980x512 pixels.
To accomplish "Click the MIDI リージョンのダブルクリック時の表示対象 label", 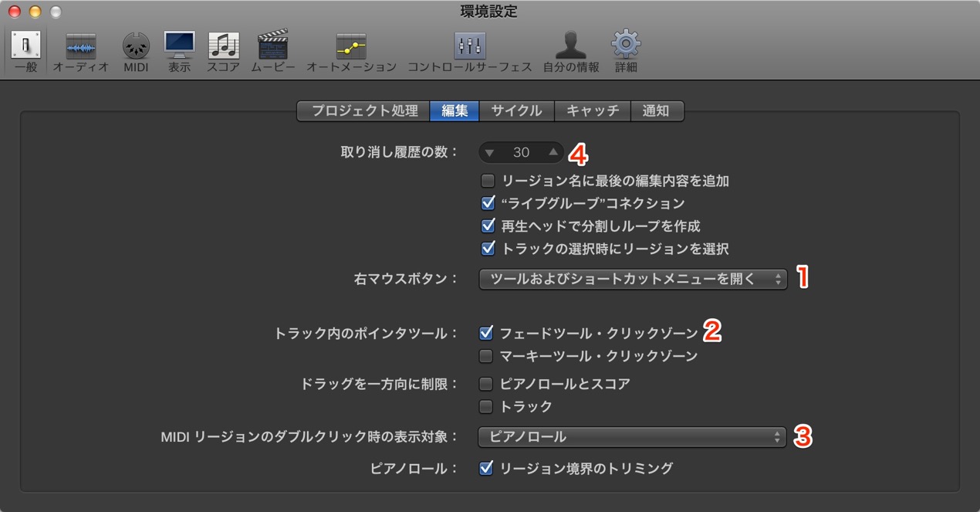I will pyautogui.click(x=309, y=437).
